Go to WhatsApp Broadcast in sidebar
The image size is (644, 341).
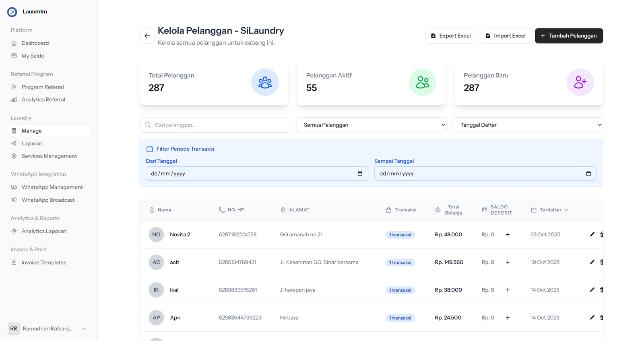pos(48,200)
